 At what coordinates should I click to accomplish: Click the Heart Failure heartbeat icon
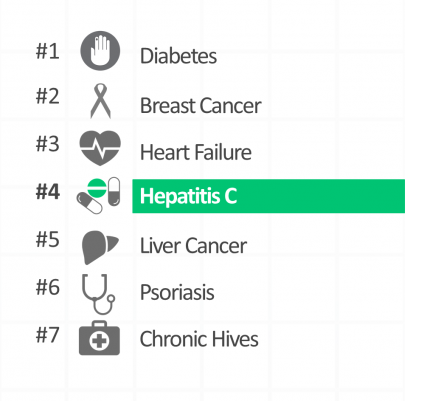[100, 148]
